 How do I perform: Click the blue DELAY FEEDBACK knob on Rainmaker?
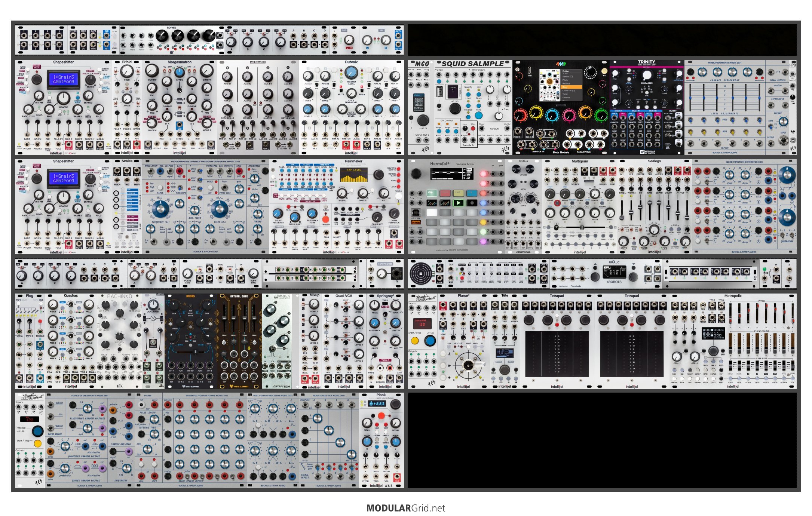point(277,214)
